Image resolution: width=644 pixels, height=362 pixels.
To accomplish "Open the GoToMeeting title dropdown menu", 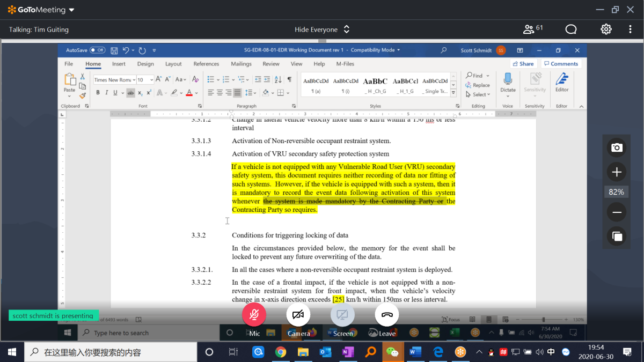I will [72, 10].
